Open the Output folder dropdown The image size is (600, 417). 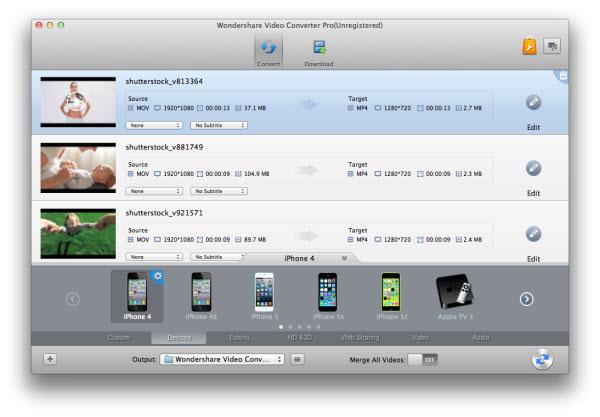pos(222,359)
